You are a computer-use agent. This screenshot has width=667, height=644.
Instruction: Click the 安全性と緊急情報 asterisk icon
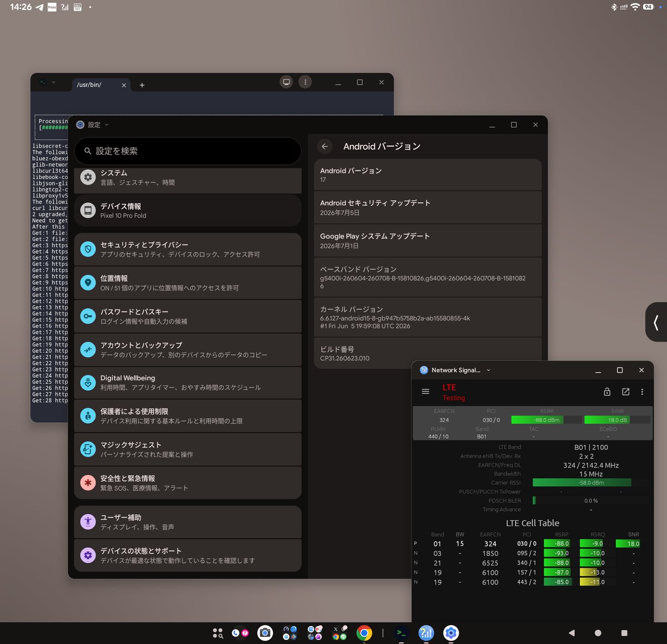pyautogui.click(x=88, y=483)
